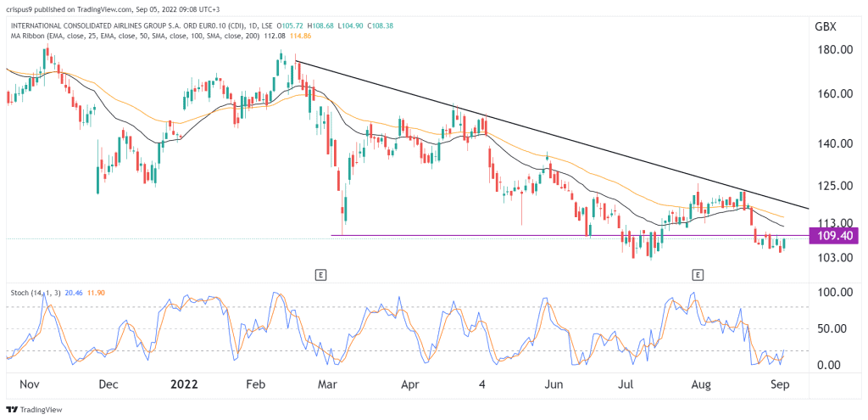The width and height of the screenshot is (868, 420).
Task: Click the Dec date axis label
Action: click(x=109, y=384)
